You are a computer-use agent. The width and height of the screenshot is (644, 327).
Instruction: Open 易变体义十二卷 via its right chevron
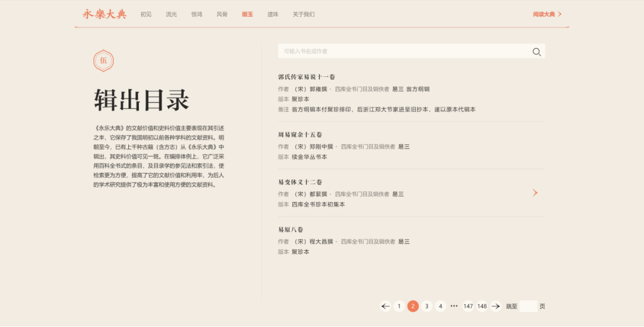[535, 193]
